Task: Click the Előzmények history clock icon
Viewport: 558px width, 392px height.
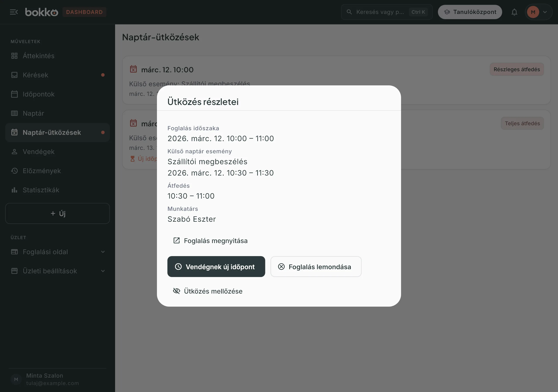Action: pyautogui.click(x=14, y=171)
